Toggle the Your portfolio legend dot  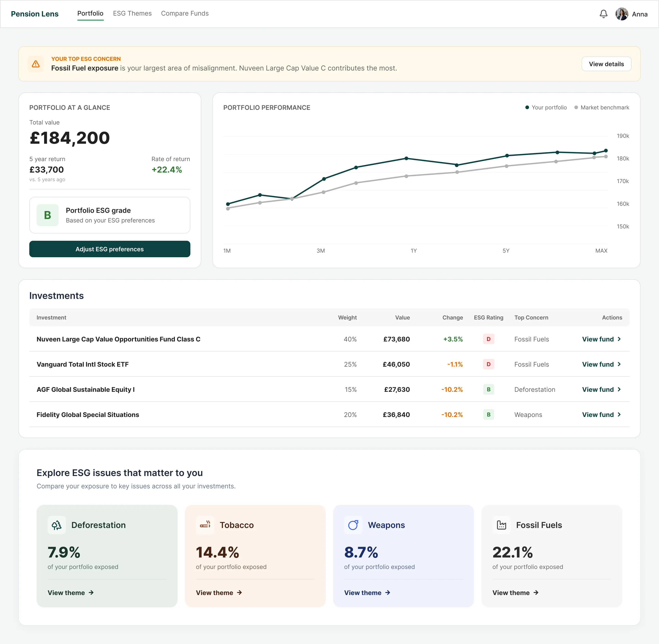[527, 108]
